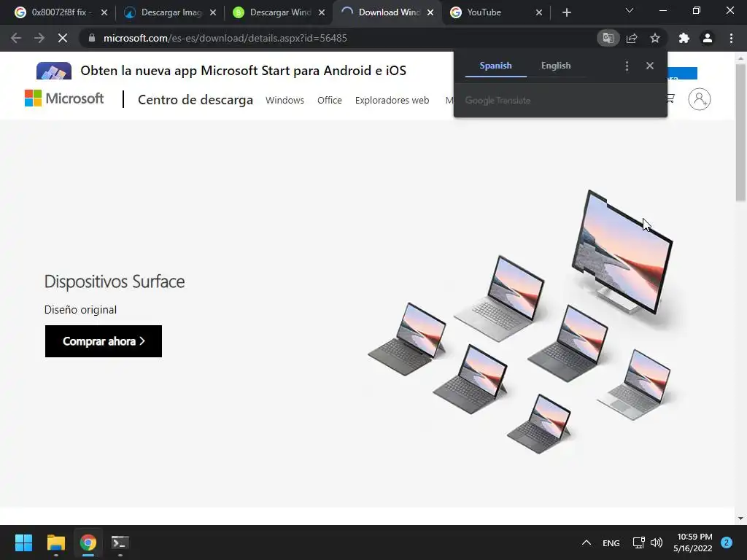Close the Descargar Wind tab

click(322, 12)
